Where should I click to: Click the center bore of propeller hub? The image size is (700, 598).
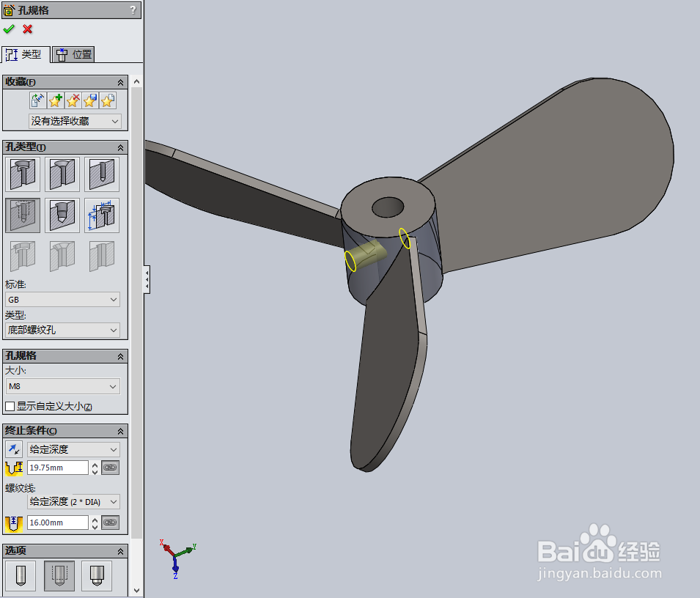(x=388, y=207)
